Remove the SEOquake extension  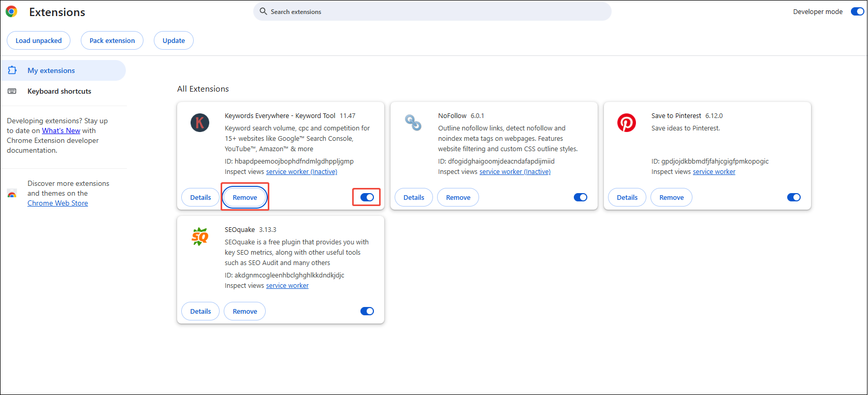tap(245, 311)
